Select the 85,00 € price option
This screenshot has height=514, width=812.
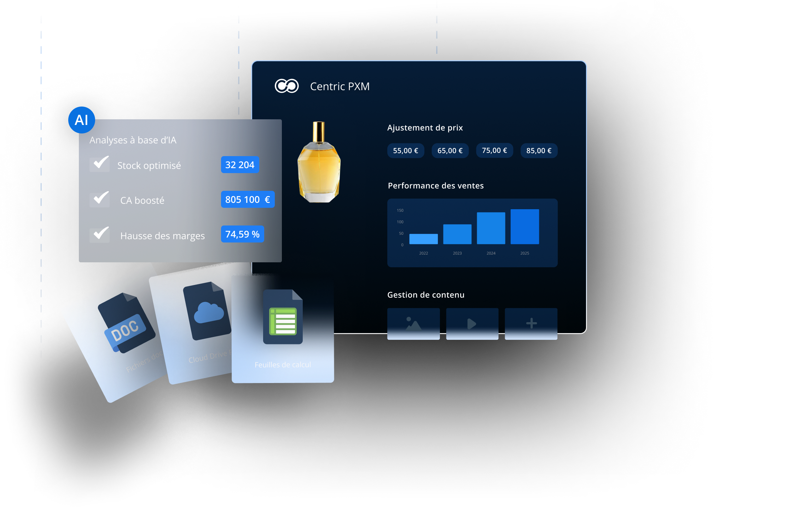coord(539,151)
